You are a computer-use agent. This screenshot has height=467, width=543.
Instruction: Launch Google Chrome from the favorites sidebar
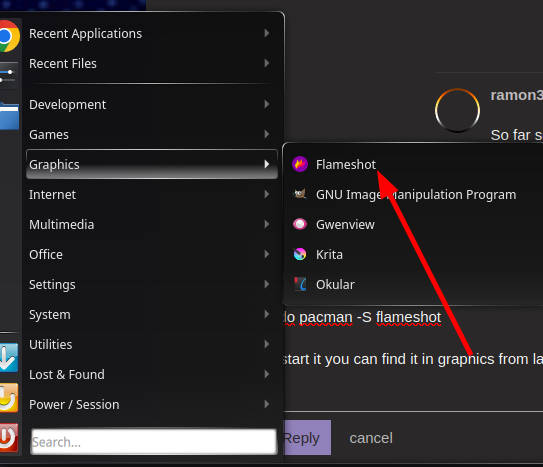[8, 36]
